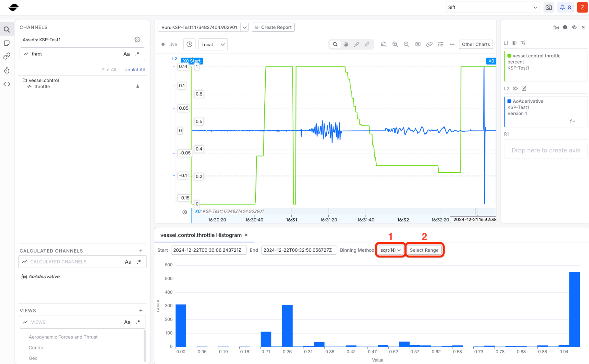Viewport: 589px width, 364px height.
Task: Toggle visibility eye for L2 axis
Action: [x=515, y=89]
